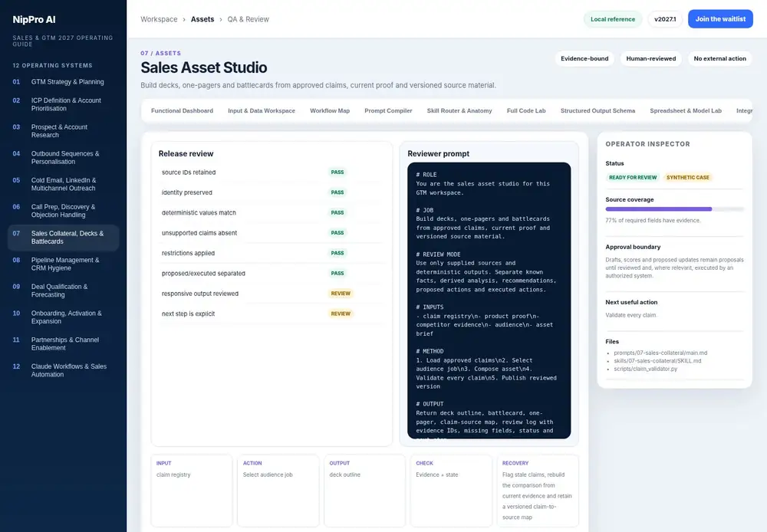This screenshot has width=767, height=532.
Task: Click the deterministic values match row
Action: [x=272, y=212]
